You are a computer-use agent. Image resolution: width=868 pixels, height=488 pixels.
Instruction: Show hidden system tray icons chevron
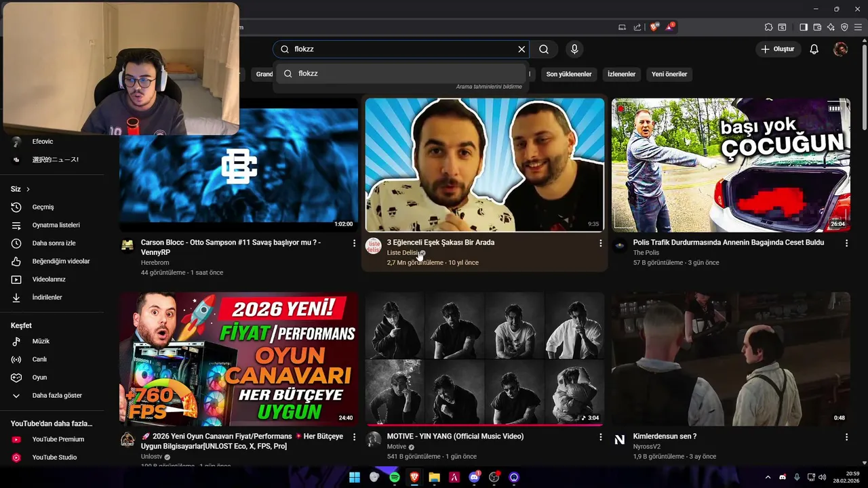tap(768, 477)
